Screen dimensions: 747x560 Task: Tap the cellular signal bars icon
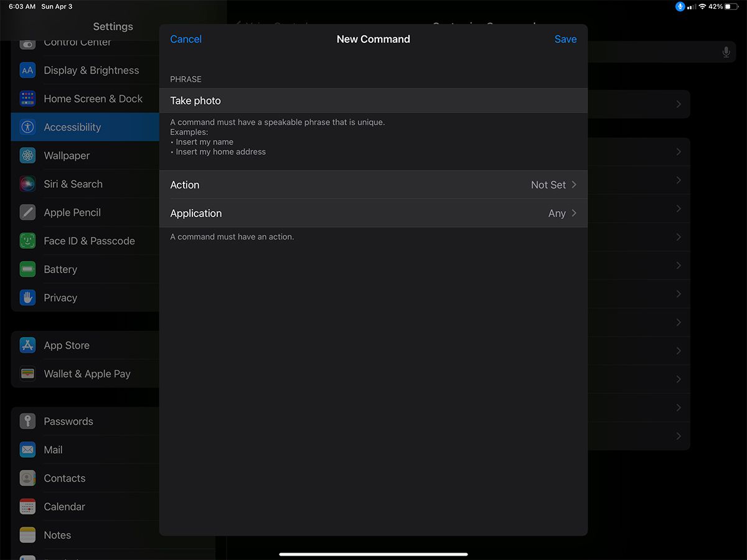[692, 6]
